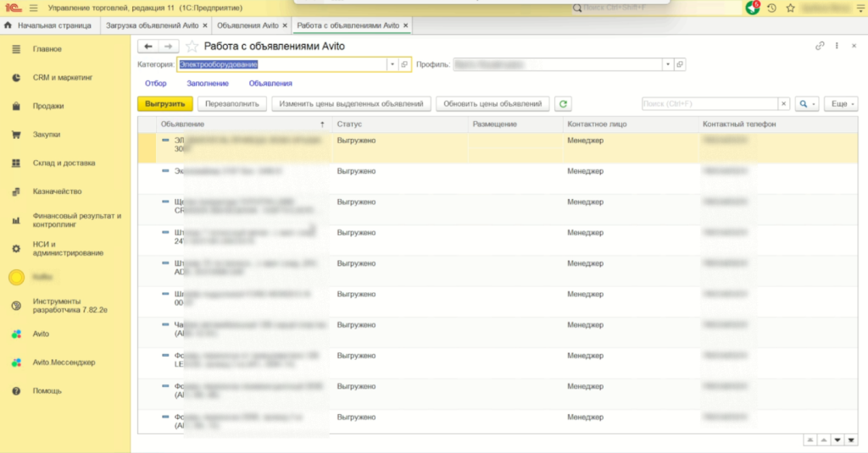Open the search magnifier dropdown

click(x=806, y=104)
